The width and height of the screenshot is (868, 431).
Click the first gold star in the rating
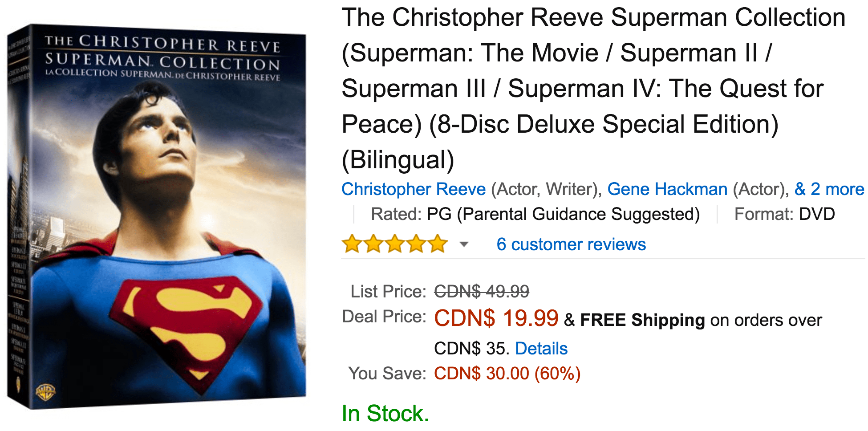pyautogui.click(x=352, y=244)
